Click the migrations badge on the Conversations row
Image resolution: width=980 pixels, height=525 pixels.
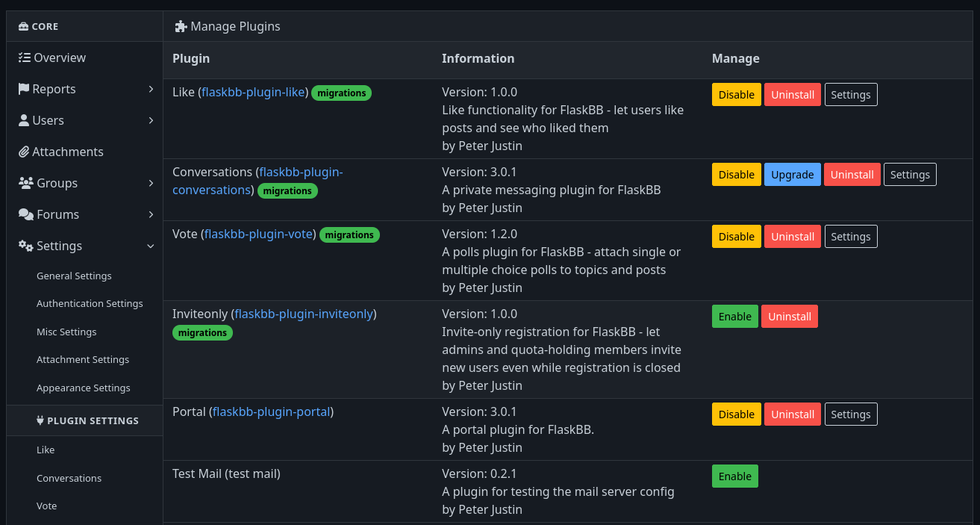(x=287, y=191)
